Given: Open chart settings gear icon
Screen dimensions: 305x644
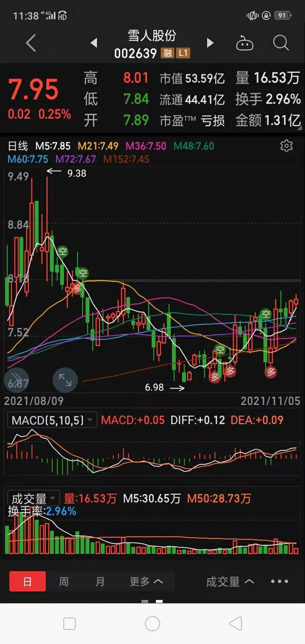Looking at the screenshot, I should click(286, 145).
